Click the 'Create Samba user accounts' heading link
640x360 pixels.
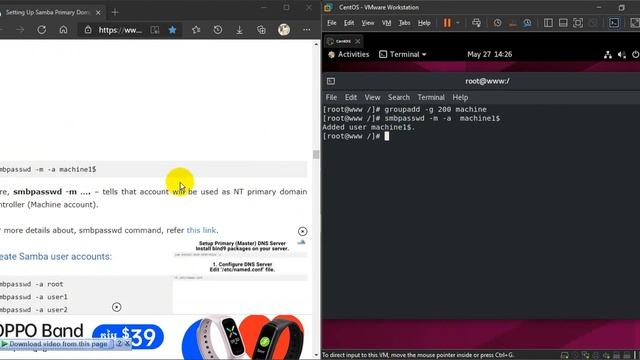pos(56,256)
